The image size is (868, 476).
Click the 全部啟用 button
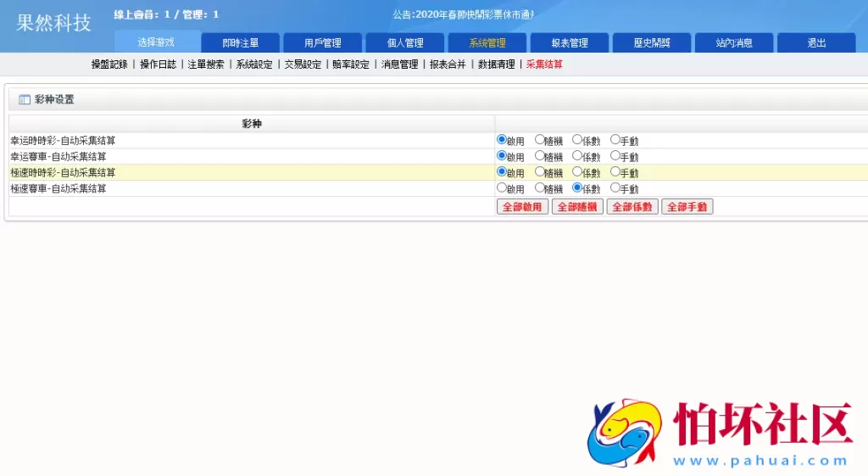pyautogui.click(x=522, y=207)
